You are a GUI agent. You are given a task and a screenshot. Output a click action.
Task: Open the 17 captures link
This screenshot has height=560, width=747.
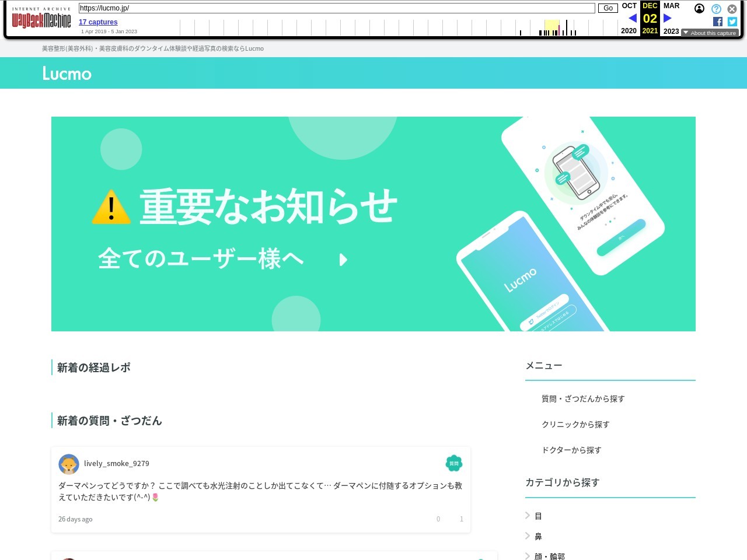coord(98,22)
